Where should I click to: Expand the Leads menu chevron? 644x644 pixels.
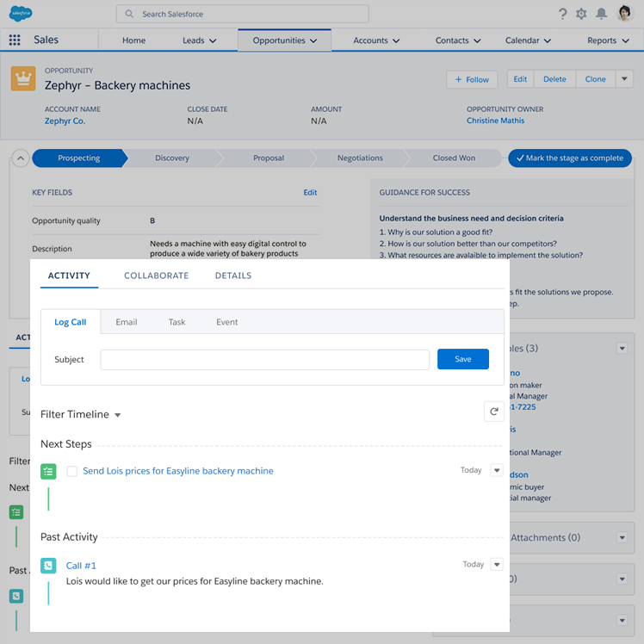pos(213,40)
